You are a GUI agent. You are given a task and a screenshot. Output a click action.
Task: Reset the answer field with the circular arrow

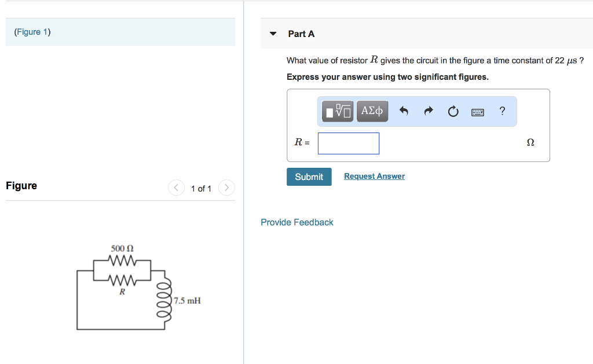[x=453, y=111]
